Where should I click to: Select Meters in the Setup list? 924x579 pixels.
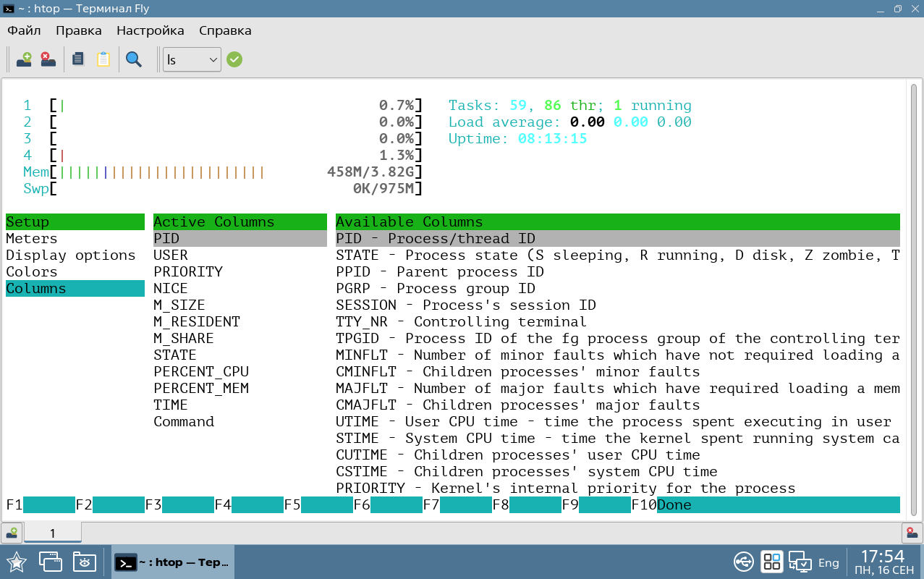[75, 239]
